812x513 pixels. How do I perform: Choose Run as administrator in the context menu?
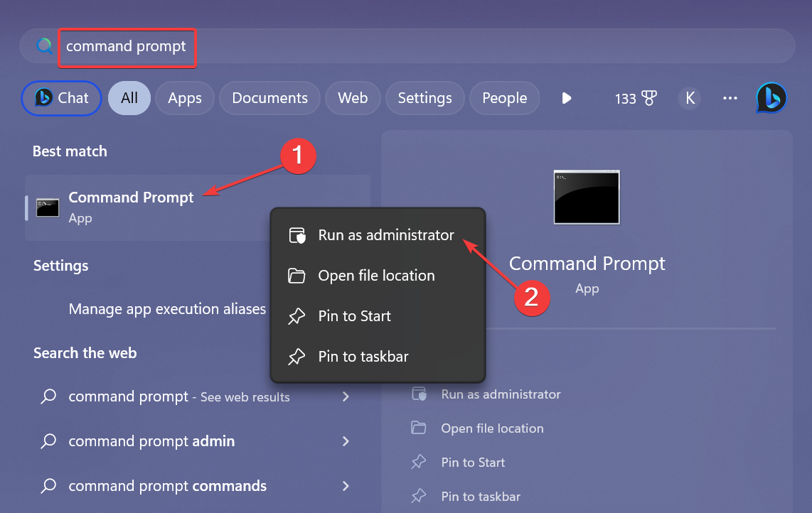pos(378,235)
